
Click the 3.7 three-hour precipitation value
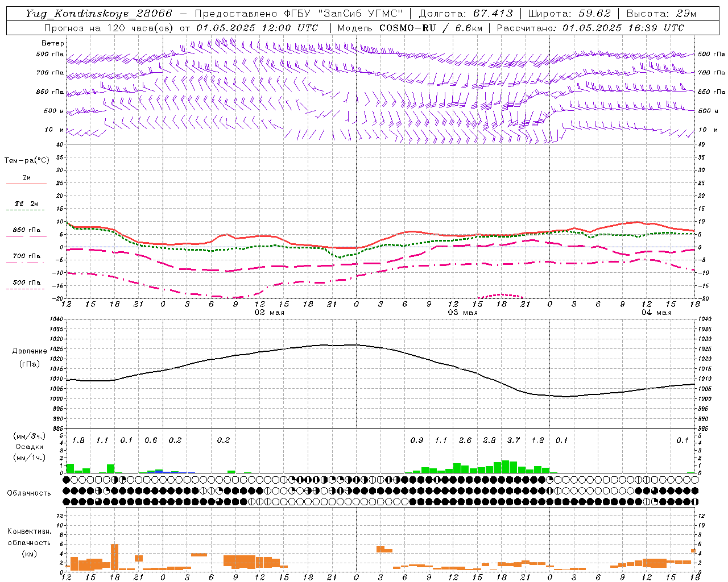coord(514,440)
